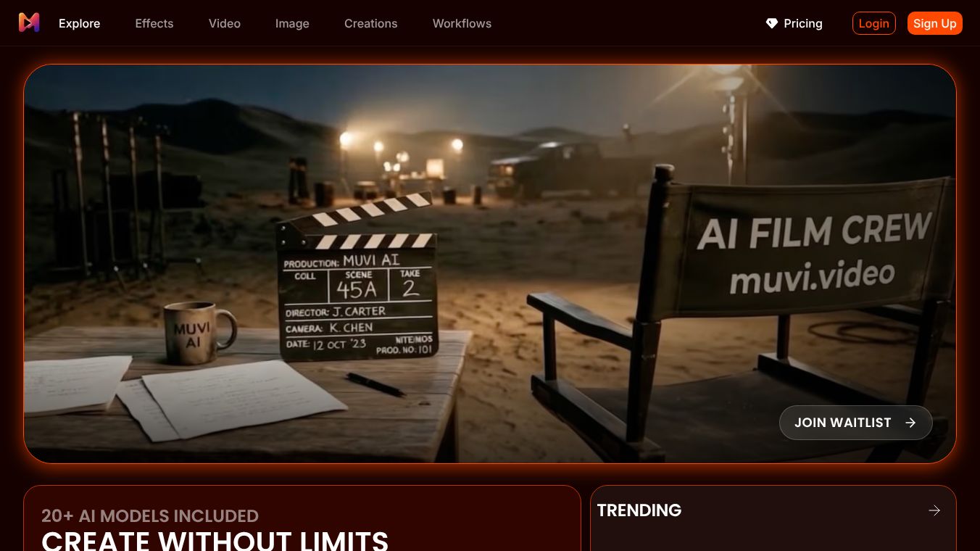Click the orange Sign Up button

935,23
